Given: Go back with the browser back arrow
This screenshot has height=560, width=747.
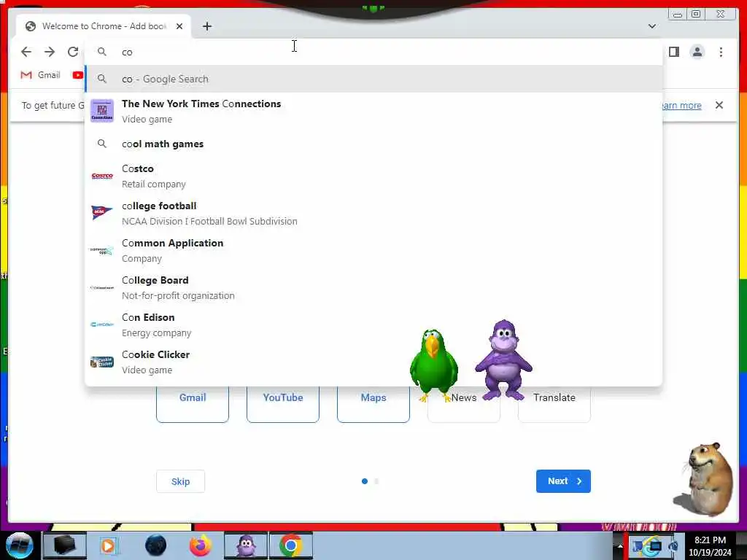Looking at the screenshot, I should coord(26,52).
